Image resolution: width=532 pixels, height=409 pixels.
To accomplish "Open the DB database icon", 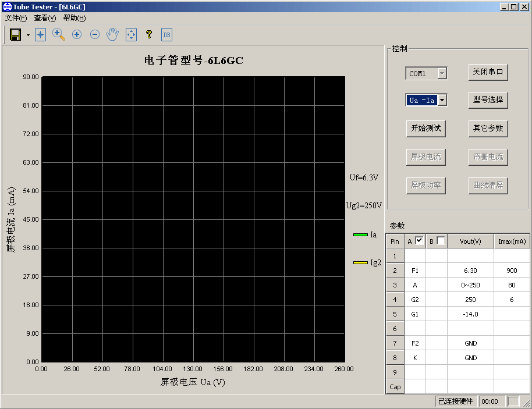I will pyautogui.click(x=166, y=35).
